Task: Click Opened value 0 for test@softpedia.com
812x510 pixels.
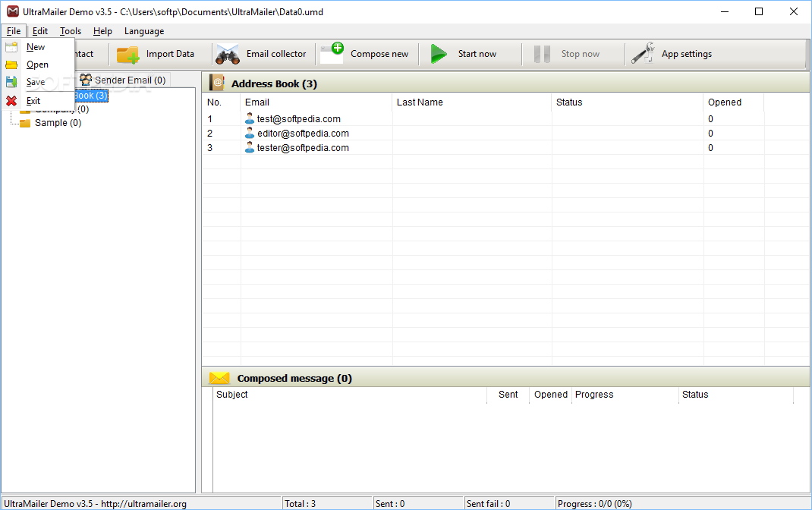Action: tap(710, 119)
